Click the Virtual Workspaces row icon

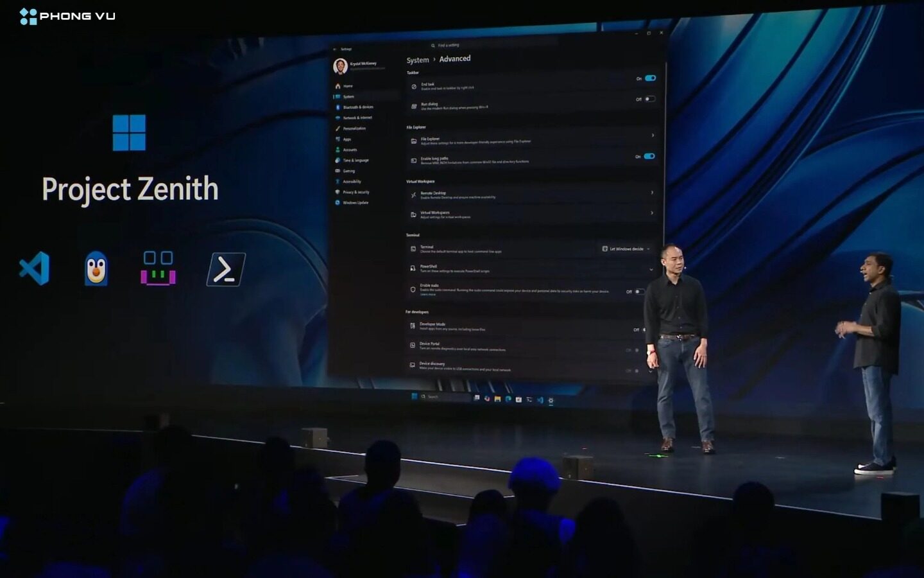413,215
